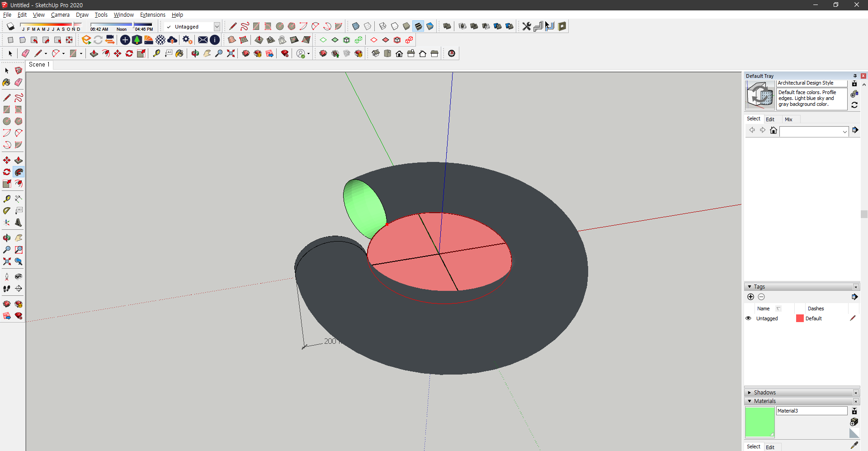Open Arc tool dropdown arrow in toolbar

(x=63, y=53)
